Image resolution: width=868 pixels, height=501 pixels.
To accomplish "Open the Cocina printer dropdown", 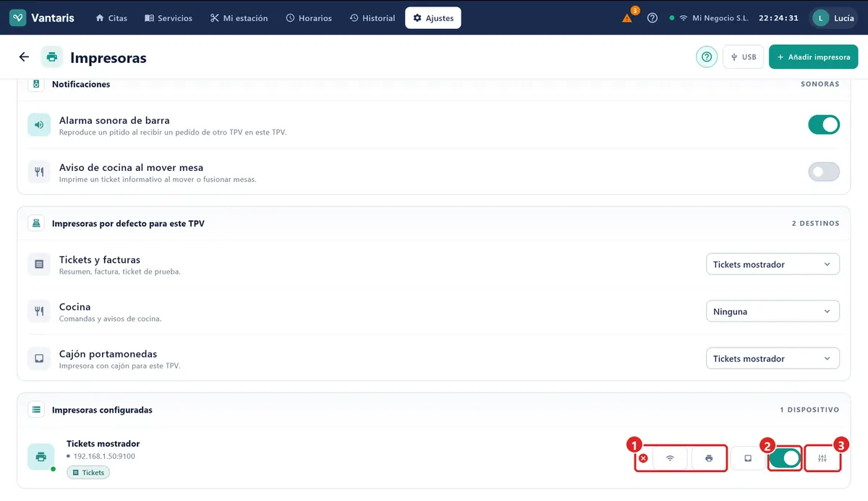I will (x=773, y=311).
